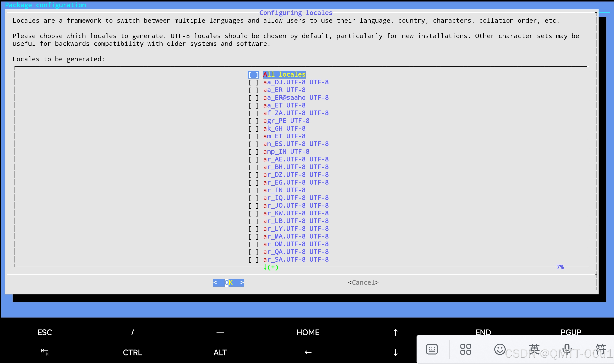Check the ar_EG.UTF-8 locale box

(253, 182)
